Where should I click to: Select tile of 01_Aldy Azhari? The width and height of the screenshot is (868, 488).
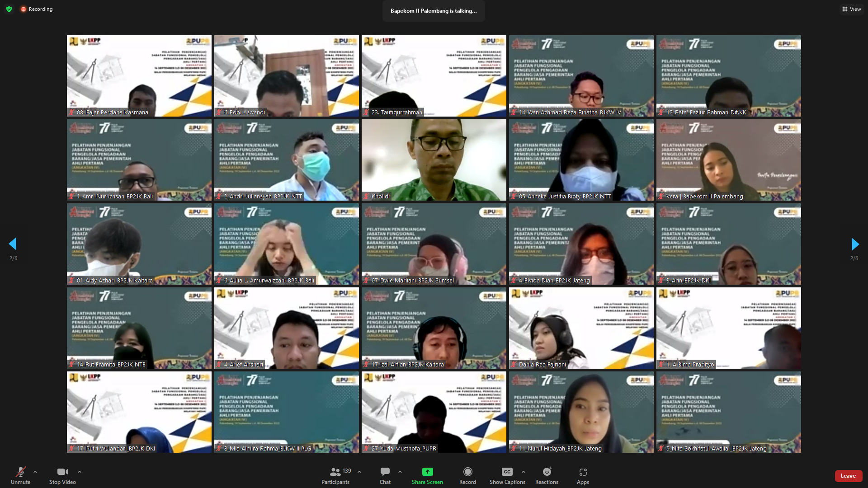coord(139,244)
